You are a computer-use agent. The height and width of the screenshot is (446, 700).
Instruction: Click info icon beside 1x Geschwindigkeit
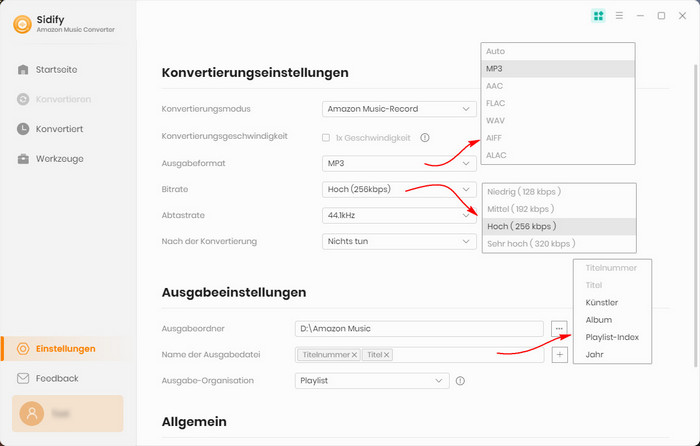point(425,138)
